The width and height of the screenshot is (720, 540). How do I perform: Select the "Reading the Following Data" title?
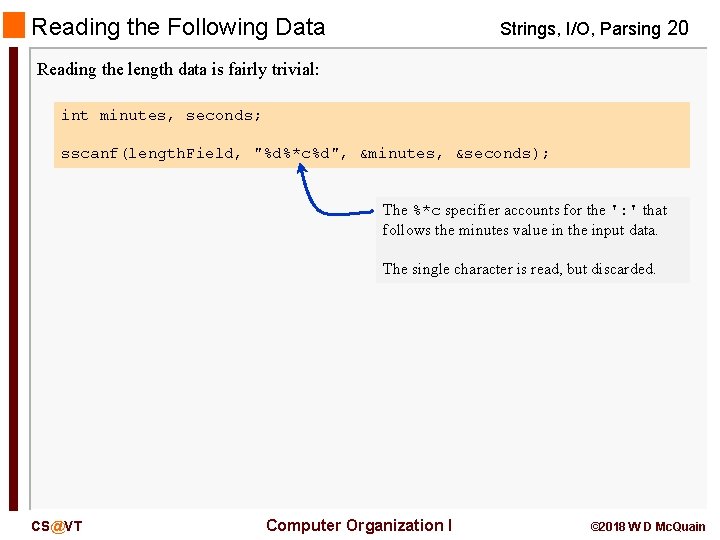178,27
